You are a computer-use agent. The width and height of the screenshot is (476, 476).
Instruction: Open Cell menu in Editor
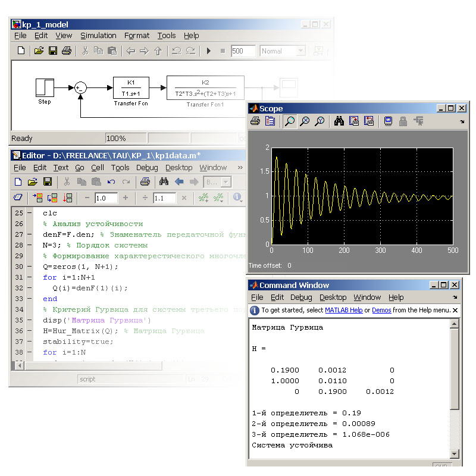[x=98, y=168]
